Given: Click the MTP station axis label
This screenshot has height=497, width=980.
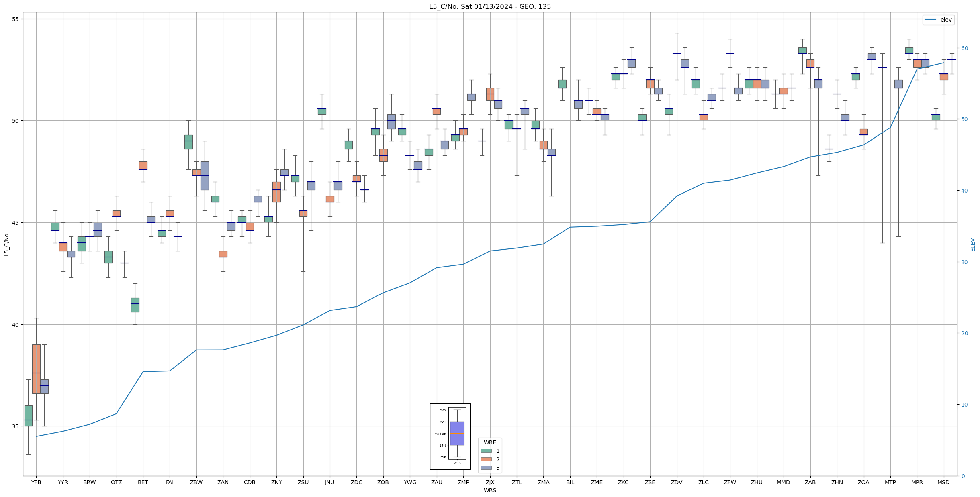Looking at the screenshot, I should click(890, 482).
